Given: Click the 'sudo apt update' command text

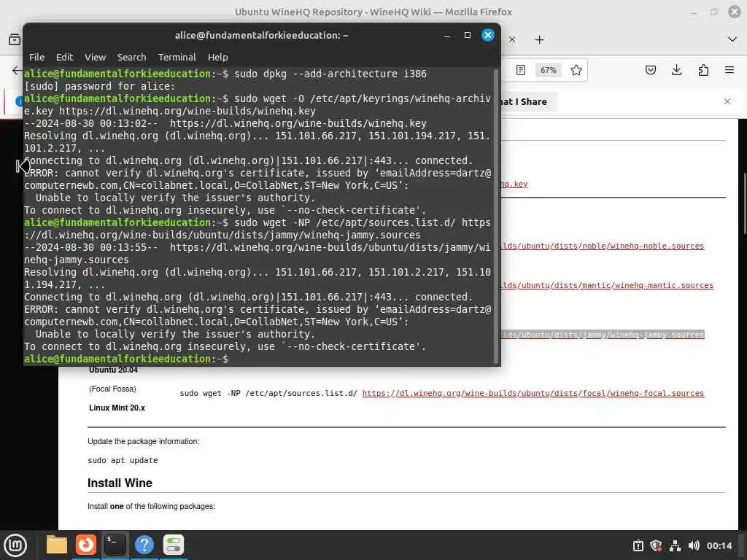Looking at the screenshot, I should pos(123,461).
